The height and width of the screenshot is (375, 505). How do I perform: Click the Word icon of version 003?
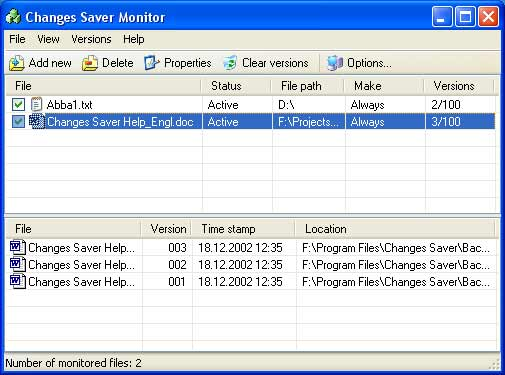(x=18, y=248)
